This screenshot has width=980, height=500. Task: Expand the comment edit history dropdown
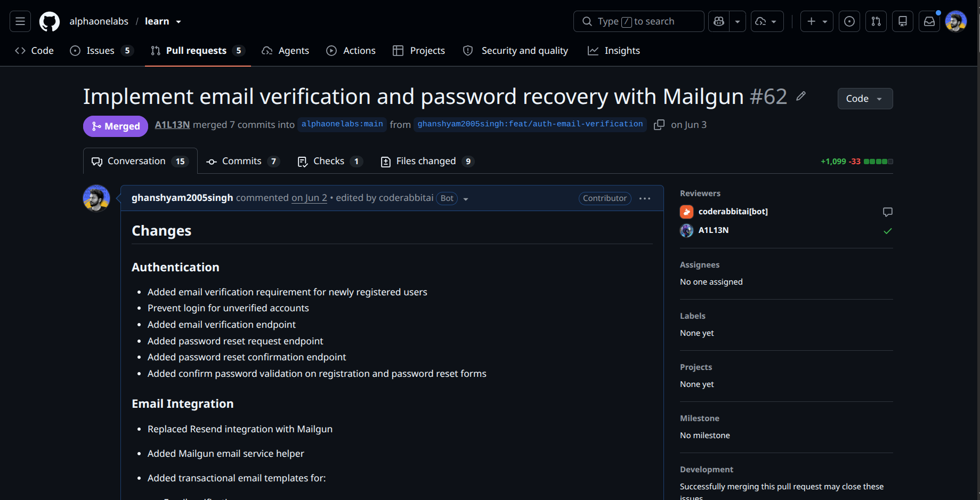pyautogui.click(x=466, y=199)
